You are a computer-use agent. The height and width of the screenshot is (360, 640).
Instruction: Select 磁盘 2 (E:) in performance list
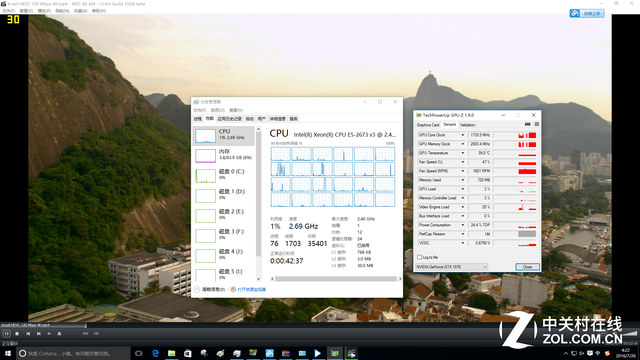tap(224, 216)
